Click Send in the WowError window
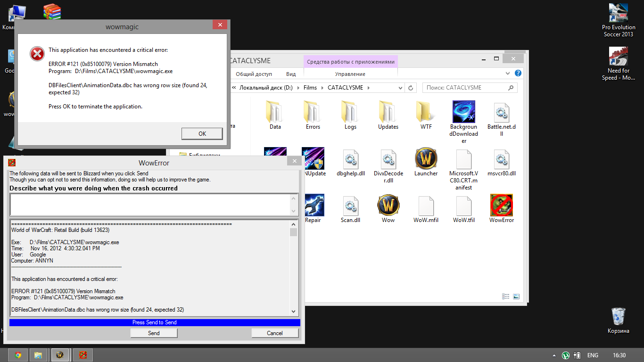 (x=154, y=333)
